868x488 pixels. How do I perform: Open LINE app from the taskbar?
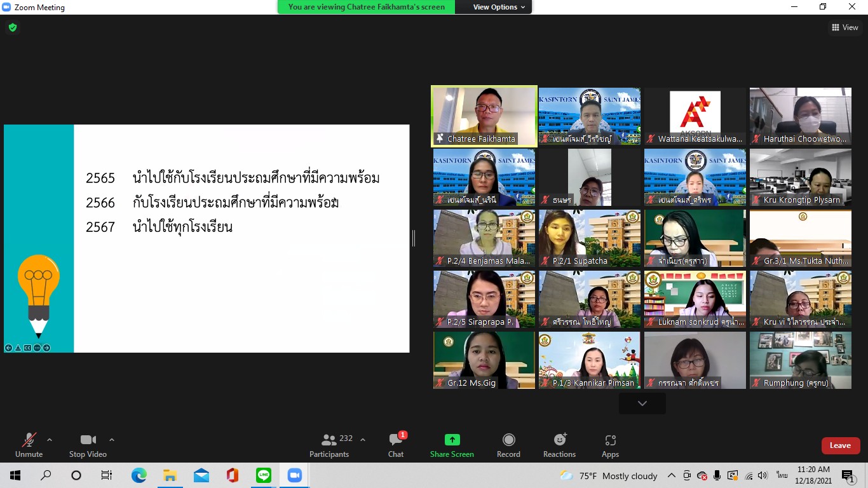(264, 475)
